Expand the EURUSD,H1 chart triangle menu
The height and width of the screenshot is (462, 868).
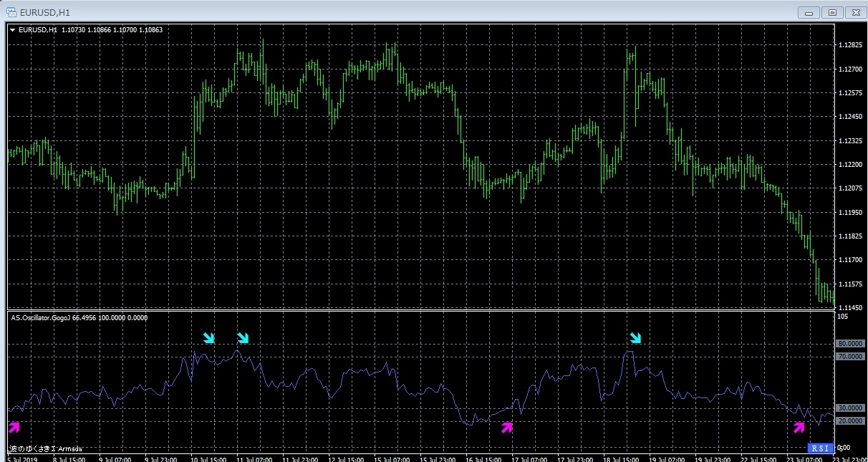(x=12, y=30)
